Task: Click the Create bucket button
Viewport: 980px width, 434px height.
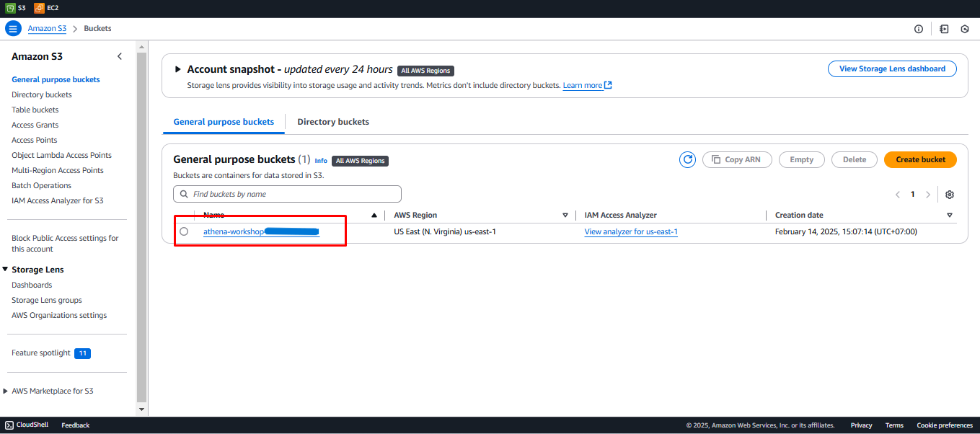Action: pos(919,159)
